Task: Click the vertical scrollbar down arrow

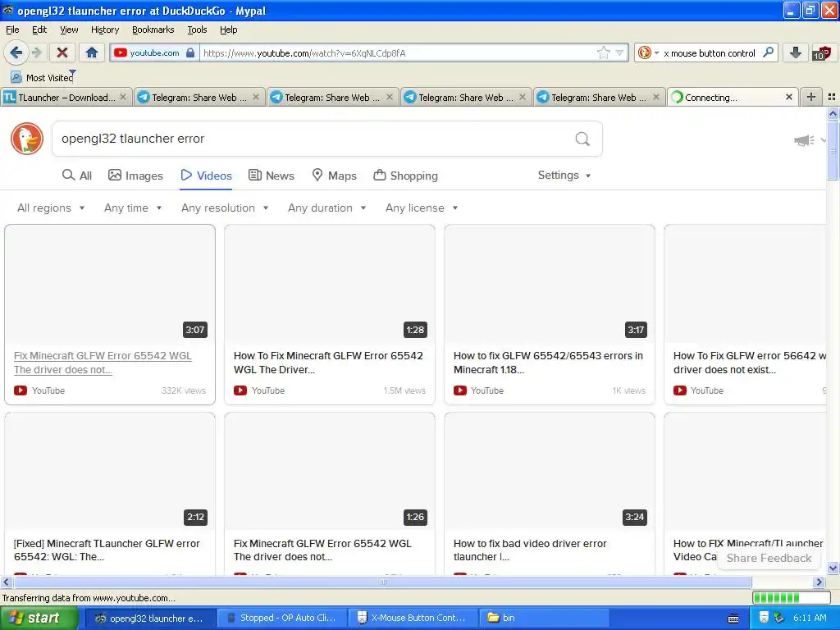Action: (833, 568)
